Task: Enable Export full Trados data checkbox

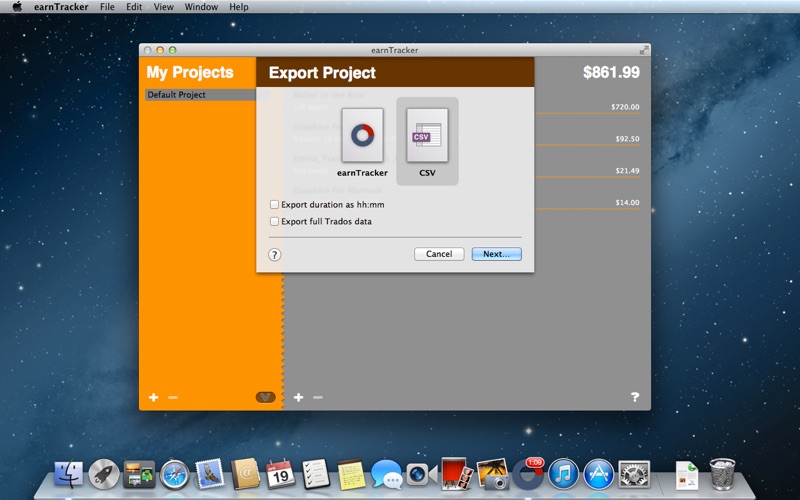Action: tap(274, 221)
